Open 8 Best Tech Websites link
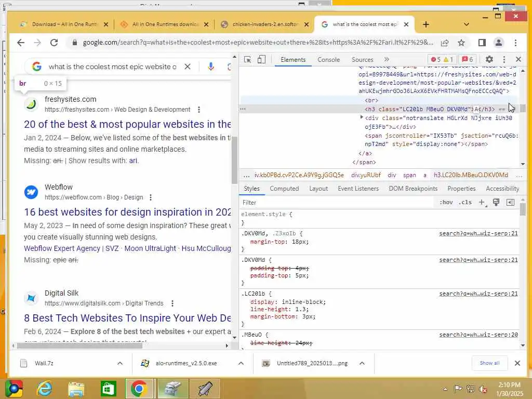The image size is (532, 399). coord(127,318)
